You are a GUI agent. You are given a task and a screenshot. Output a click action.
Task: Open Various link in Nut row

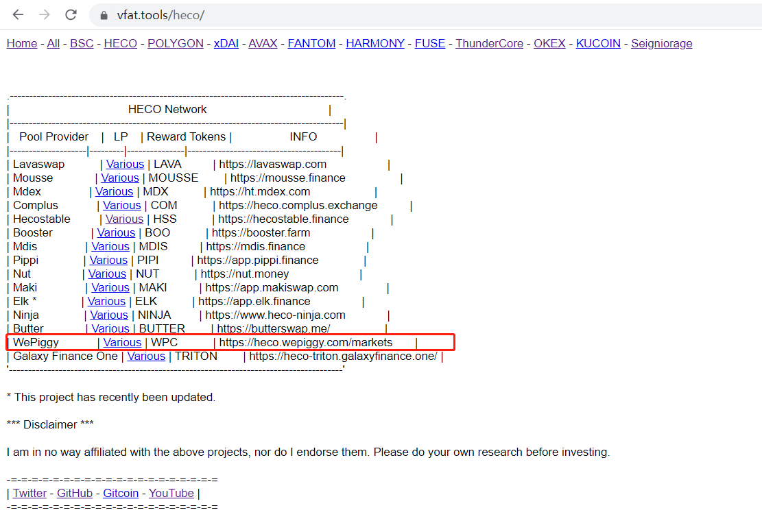107,274
